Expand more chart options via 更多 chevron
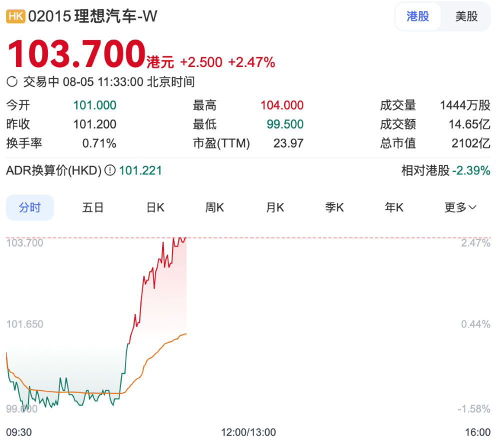 click(473, 207)
